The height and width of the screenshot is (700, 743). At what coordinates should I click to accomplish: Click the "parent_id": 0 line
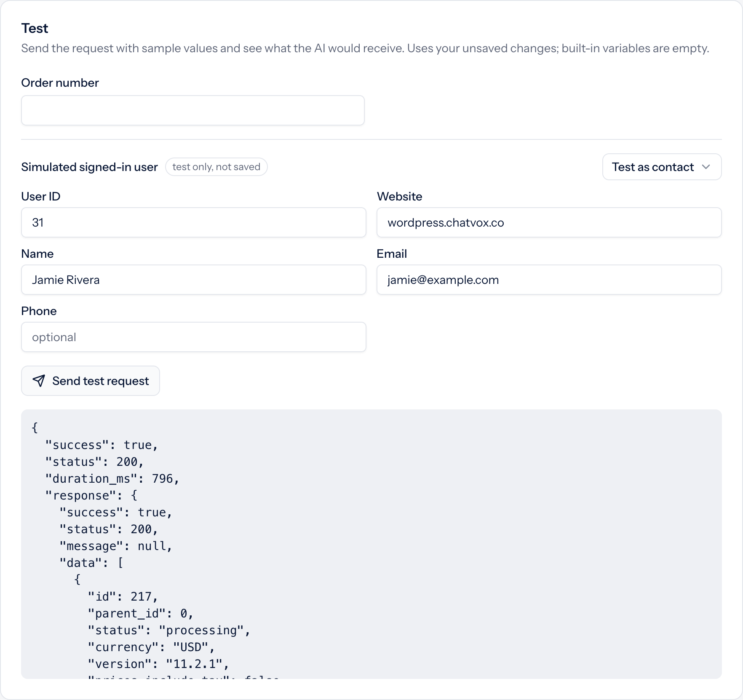click(x=141, y=613)
